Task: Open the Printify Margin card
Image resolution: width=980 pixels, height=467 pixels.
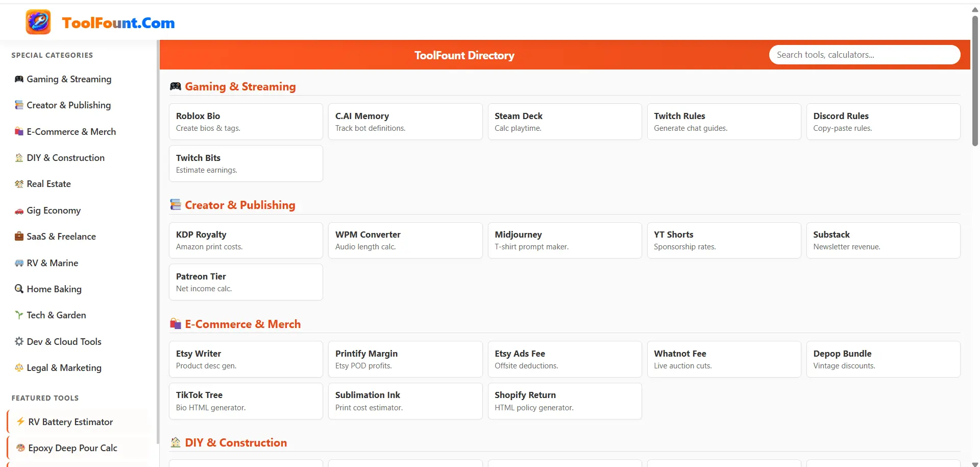Action: (405, 359)
